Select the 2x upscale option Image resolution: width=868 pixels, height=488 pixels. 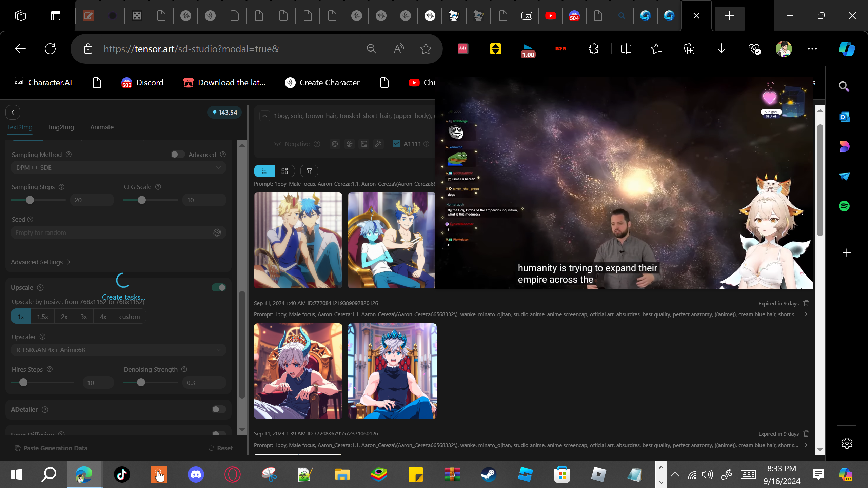pos(64,317)
